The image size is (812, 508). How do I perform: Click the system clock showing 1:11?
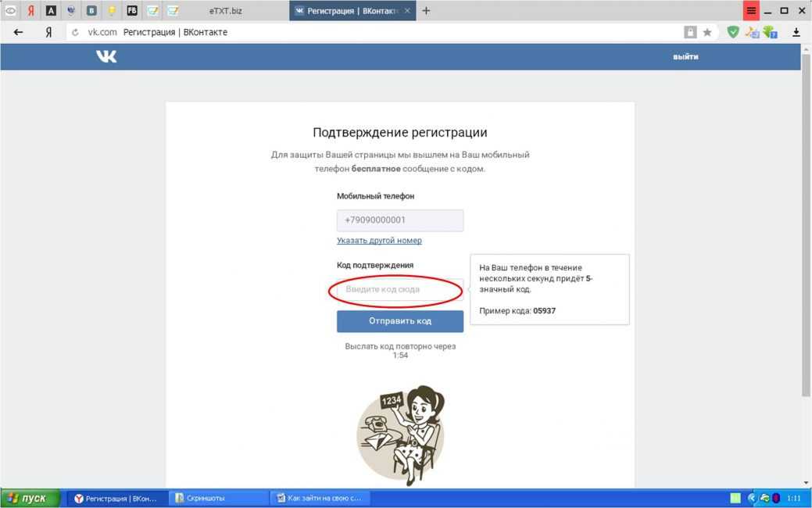[793, 498]
